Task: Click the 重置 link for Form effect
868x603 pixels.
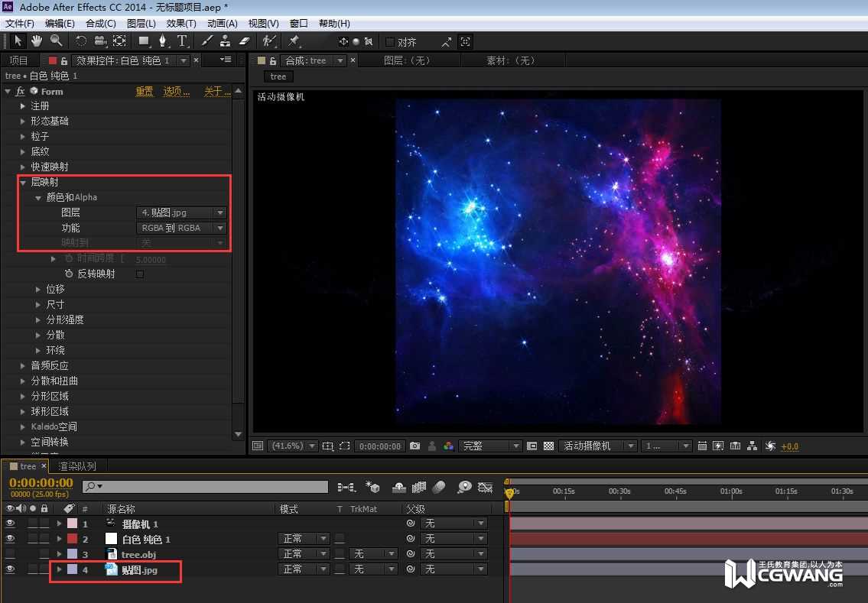Action: pos(145,92)
